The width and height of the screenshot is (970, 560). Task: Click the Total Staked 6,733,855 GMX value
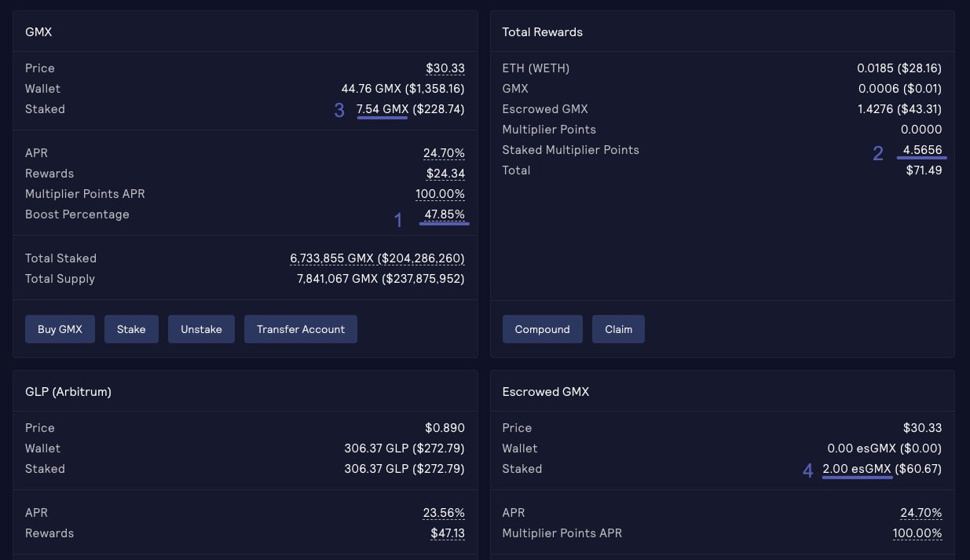coord(377,258)
